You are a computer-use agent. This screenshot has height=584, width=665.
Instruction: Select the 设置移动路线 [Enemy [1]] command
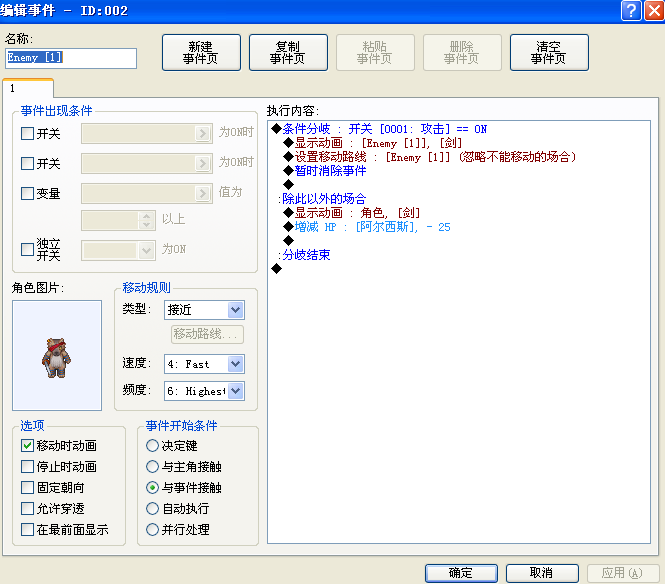430,157
